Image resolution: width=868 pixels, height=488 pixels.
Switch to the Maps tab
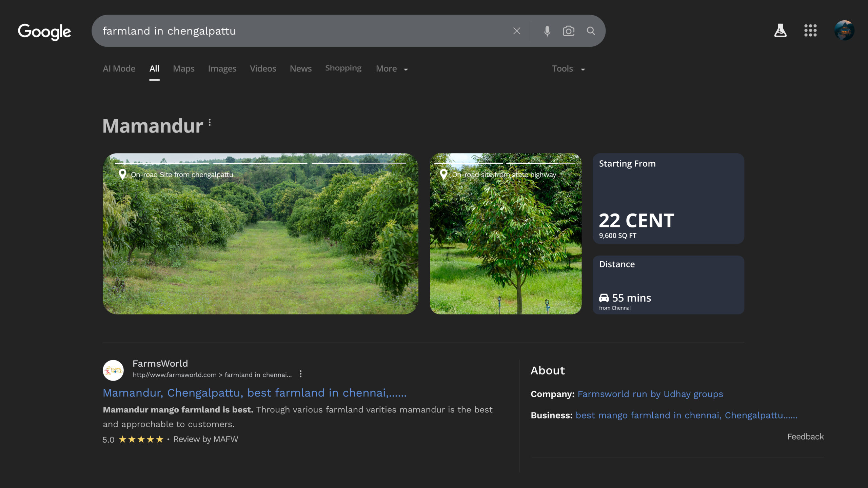[x=183, y=69]
